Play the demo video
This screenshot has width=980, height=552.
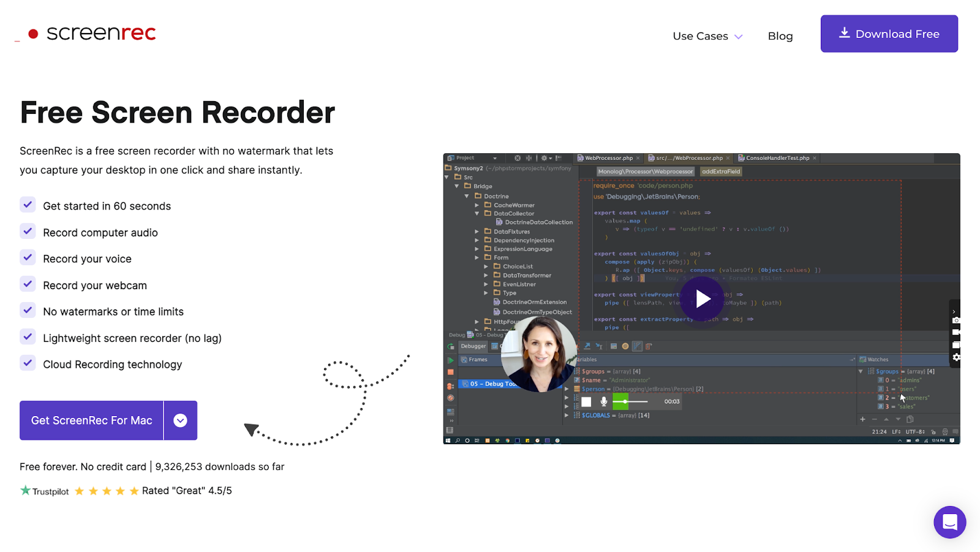pyautogui.click(x=702, y=299)
